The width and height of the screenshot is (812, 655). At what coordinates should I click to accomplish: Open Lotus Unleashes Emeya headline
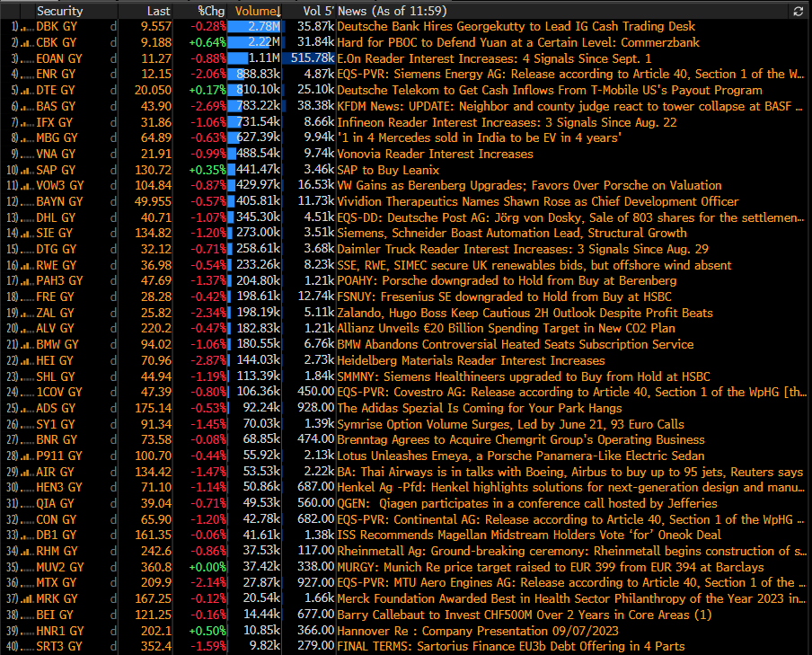tap(521, 456)
